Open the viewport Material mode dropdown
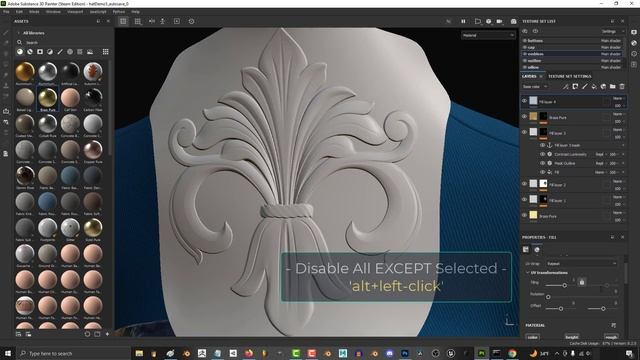Image resolution: width=640 pixels, height=360 pixels. pos(488,36)
